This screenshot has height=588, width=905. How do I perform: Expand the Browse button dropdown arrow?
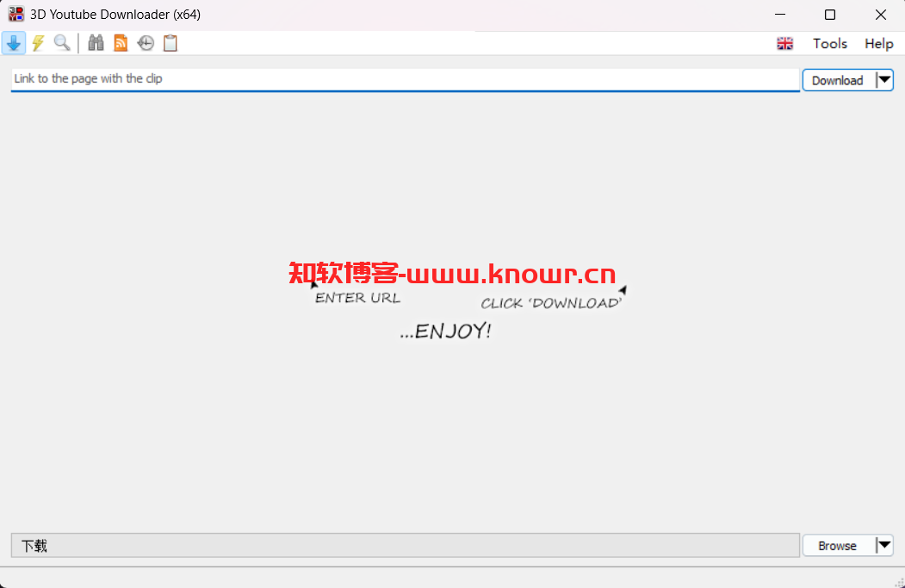(884, 545)
